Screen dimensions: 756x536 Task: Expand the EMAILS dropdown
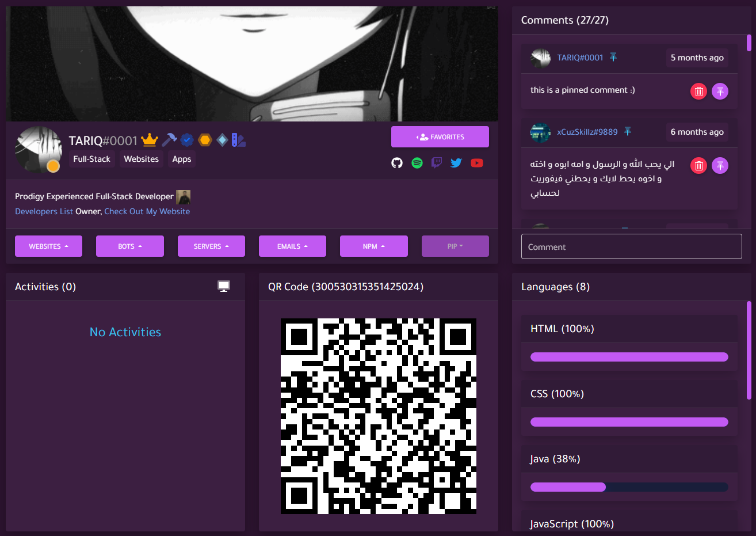tap(292, 246)
